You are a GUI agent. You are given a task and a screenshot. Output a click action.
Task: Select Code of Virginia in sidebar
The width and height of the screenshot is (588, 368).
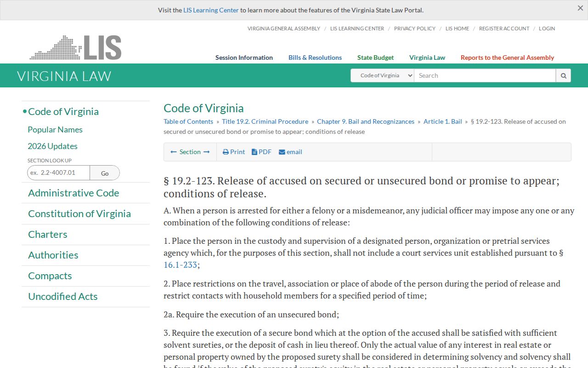point(63,111)
